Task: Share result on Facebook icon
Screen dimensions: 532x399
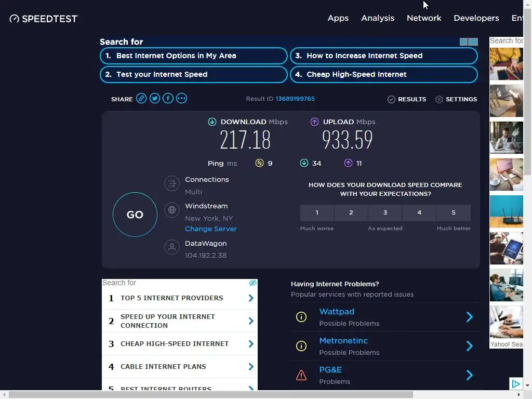Action: (x=168, y=98)
